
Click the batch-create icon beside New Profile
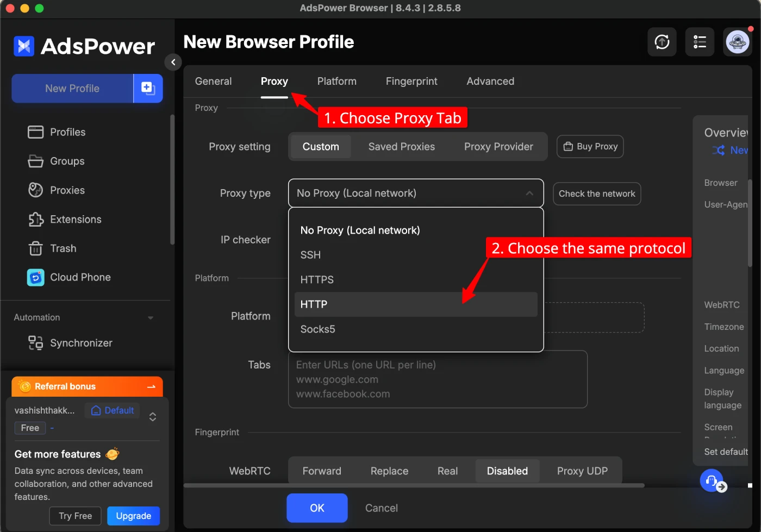click(x=148, y=88)
